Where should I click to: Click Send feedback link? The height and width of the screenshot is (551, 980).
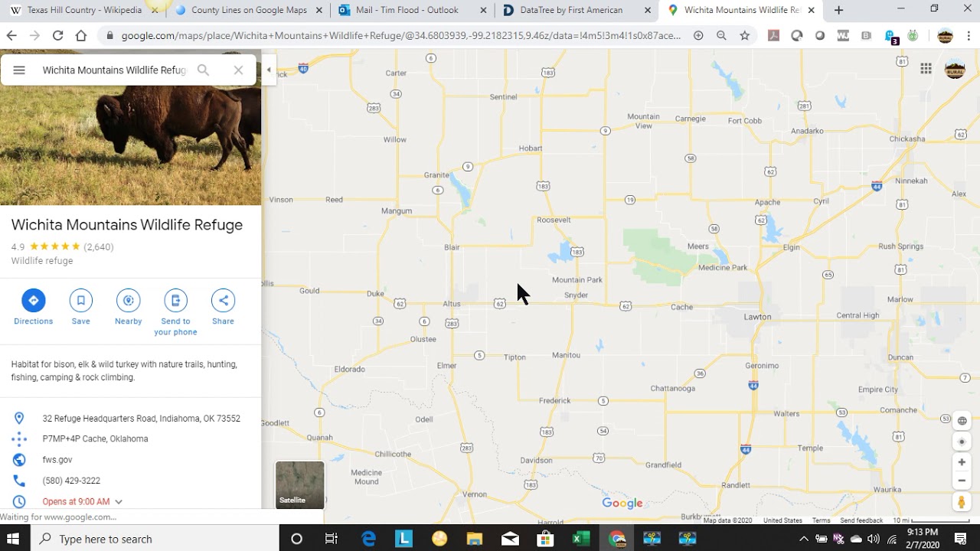861,520
